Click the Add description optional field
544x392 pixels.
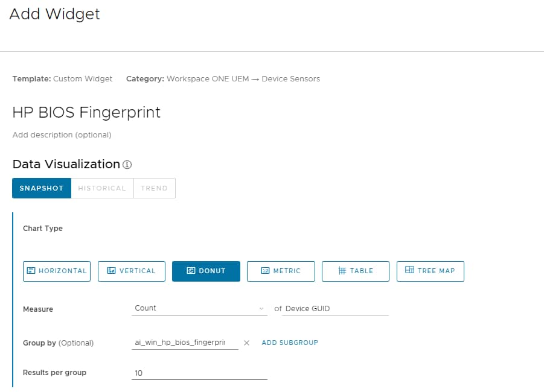(62, 135)
